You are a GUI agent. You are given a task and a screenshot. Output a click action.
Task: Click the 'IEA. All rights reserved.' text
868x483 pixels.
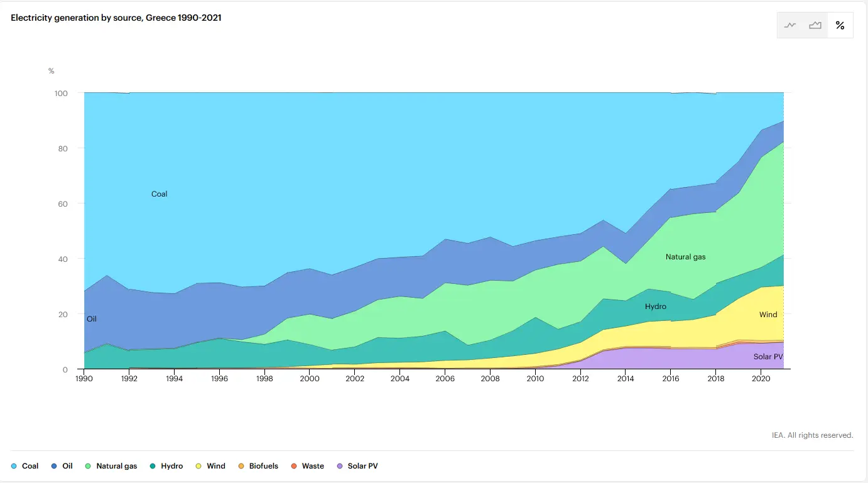tap(812, 435)
